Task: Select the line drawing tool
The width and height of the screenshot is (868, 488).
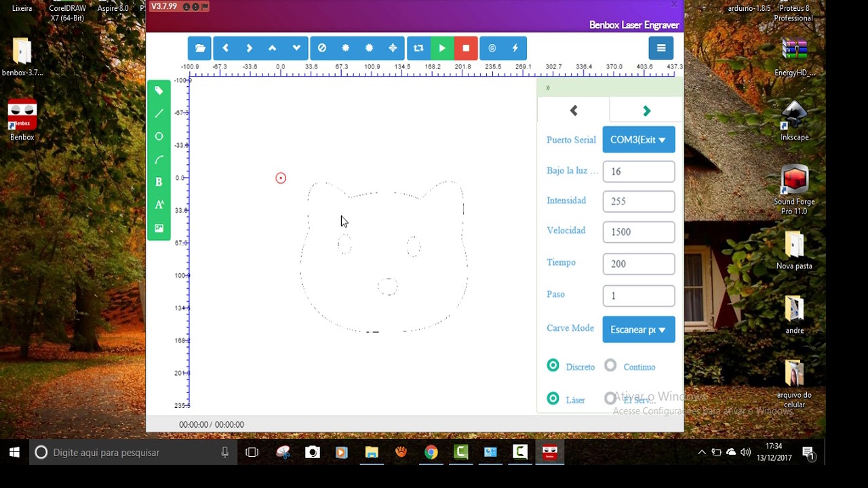Action: click(159, 114)
